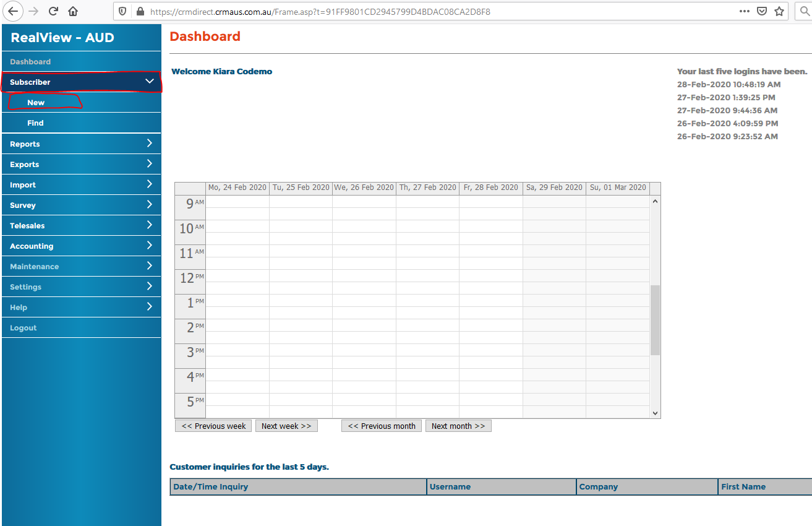Click the calendar scrollbar up arrow
This screenshot has width=812, height=526.
(656, 201)
